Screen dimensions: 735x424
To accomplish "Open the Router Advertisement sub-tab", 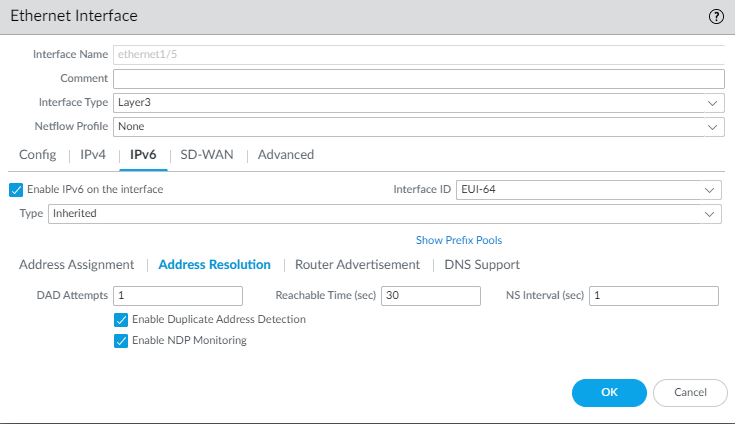I will pyautogui.click(x=357, y=265).
